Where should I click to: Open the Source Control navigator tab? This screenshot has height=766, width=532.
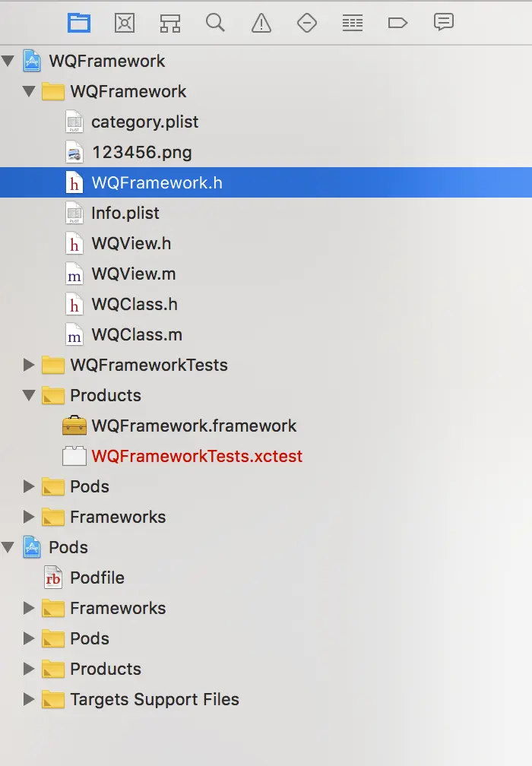pos(125,23)
